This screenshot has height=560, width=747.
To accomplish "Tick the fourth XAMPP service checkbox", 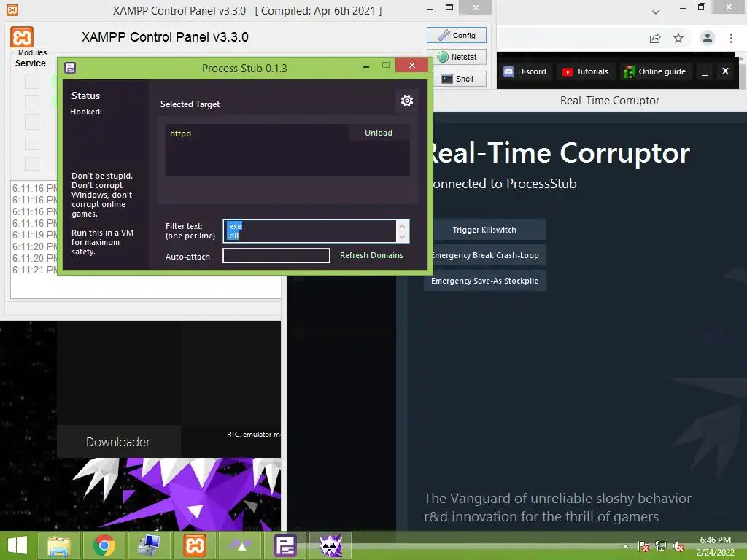I will click(32, 143).
